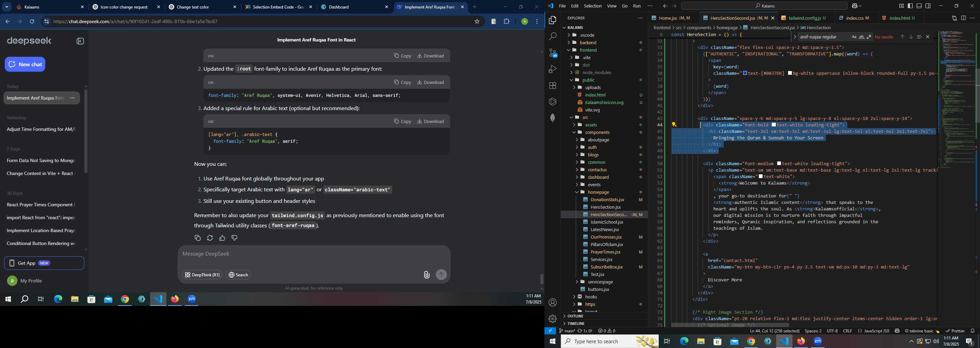
Task: Open the Manage gear in VS Code activity bar
Action: [x=552, y=319]
